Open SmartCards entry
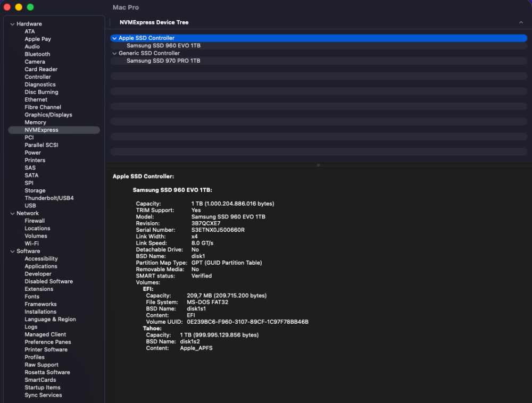 (x=40, y=380)
